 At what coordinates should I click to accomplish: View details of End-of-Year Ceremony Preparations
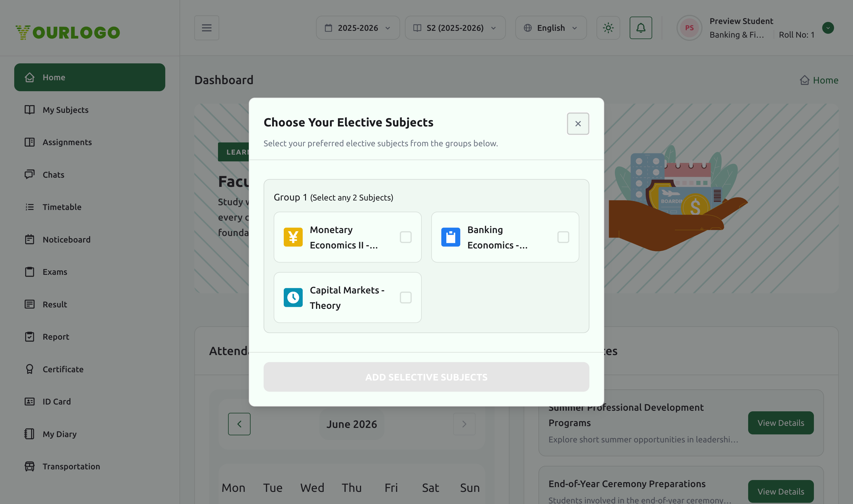781,492
